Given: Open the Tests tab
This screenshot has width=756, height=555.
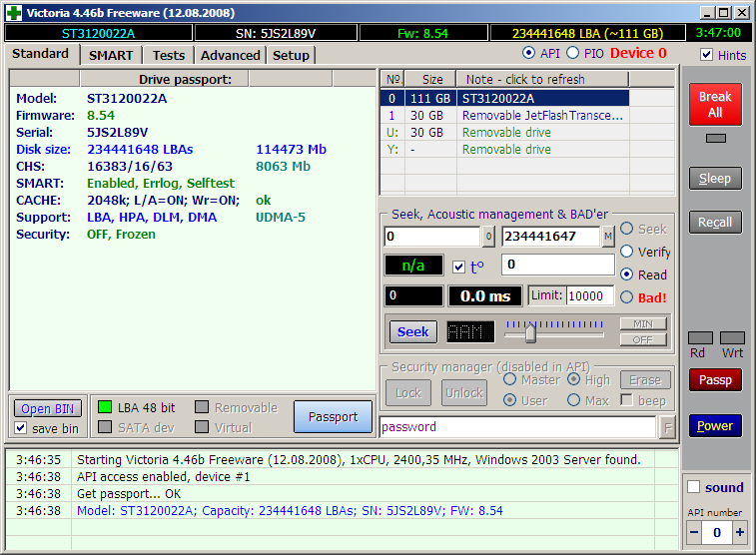Looking at the screenshot, I should click(169, 56).
